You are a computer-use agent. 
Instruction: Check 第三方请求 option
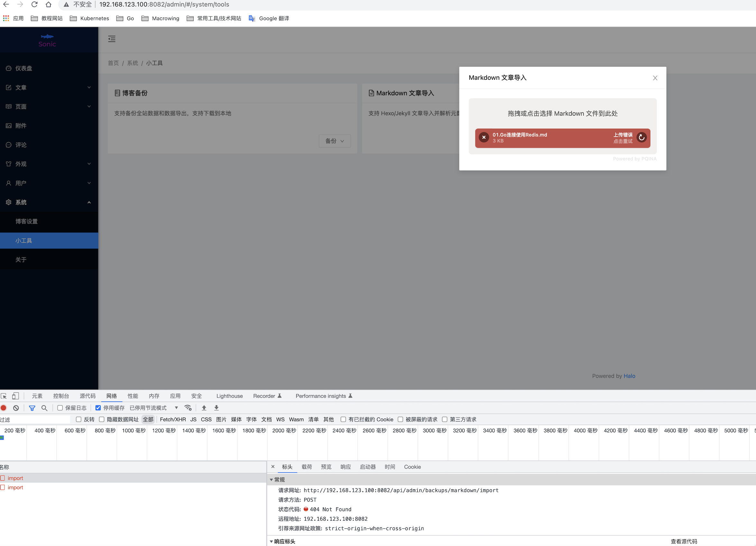pyautogui.click(x=444, y=419)
